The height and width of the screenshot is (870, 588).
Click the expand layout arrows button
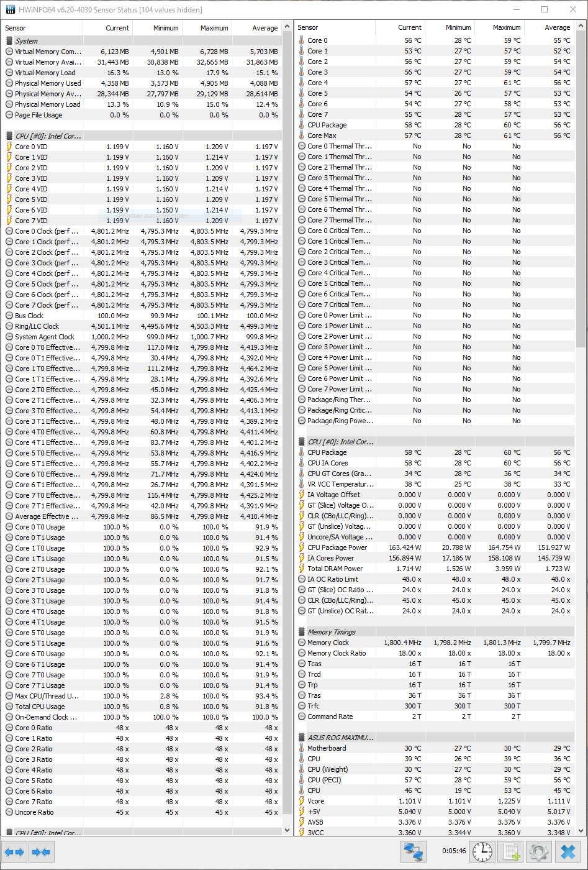(15, 852)
